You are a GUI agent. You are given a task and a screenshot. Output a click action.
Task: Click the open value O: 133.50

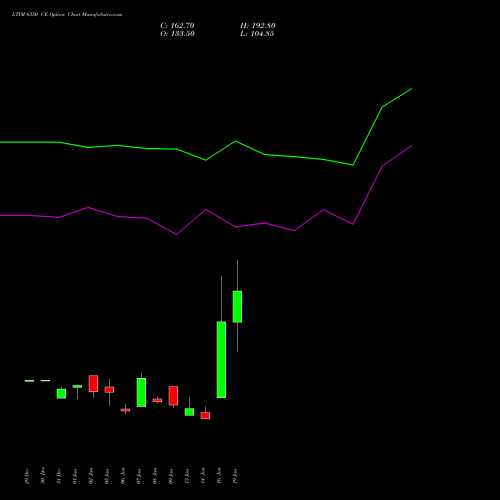pyautogui.click(x=177, y=34)
